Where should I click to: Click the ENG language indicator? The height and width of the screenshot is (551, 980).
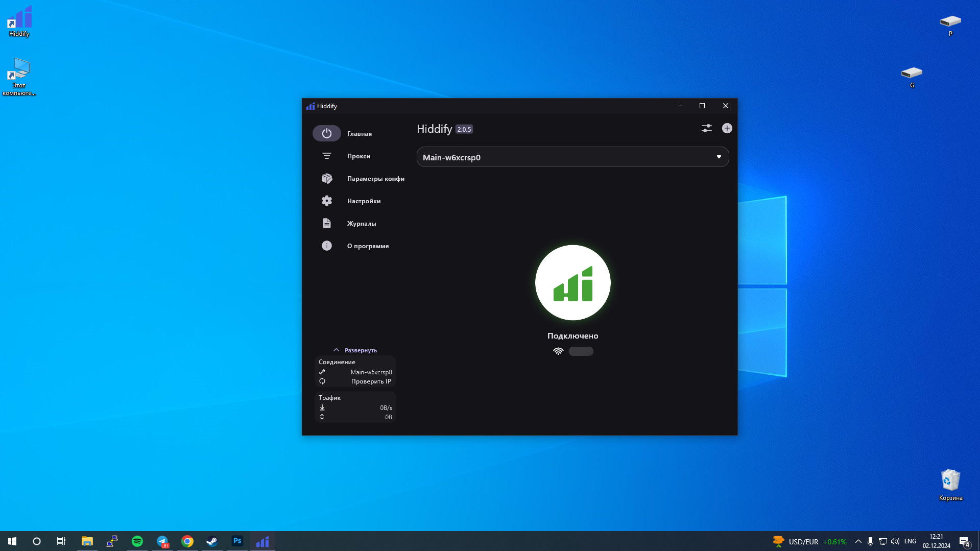(x=910, y=541)
